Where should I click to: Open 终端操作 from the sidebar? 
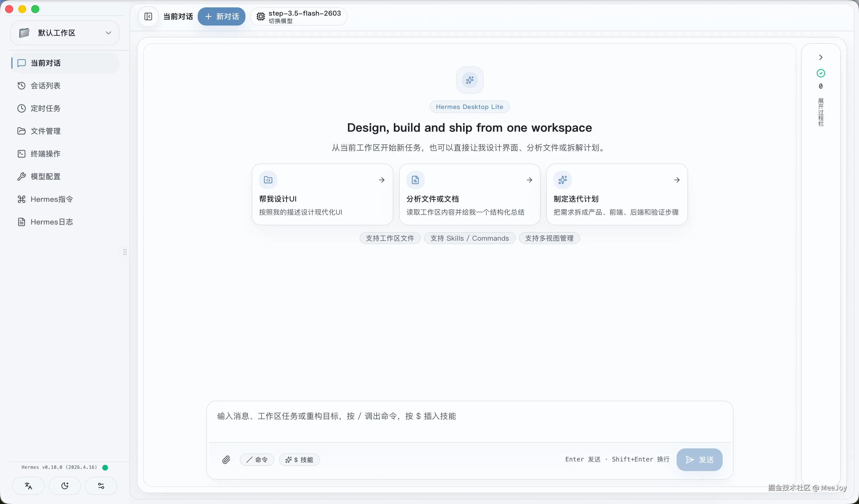pyautogui.click(x=46, y=154)
